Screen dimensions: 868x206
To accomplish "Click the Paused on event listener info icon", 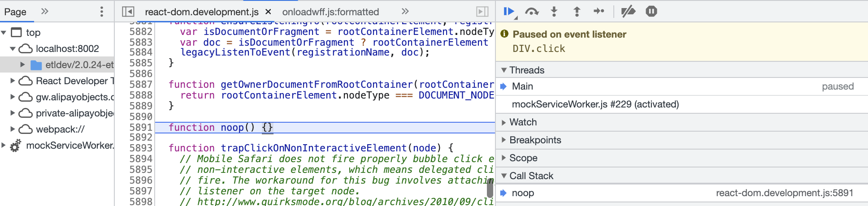I will click(x=504, y=34).
